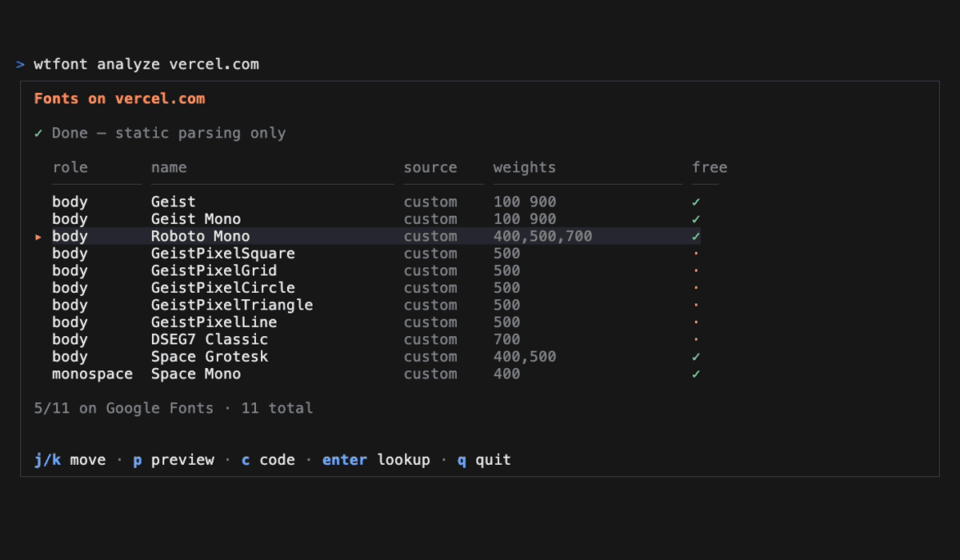This screenshot has height=560, width=960.
Task: Click the 'name' column header
Action: click(x=169, y=167)
